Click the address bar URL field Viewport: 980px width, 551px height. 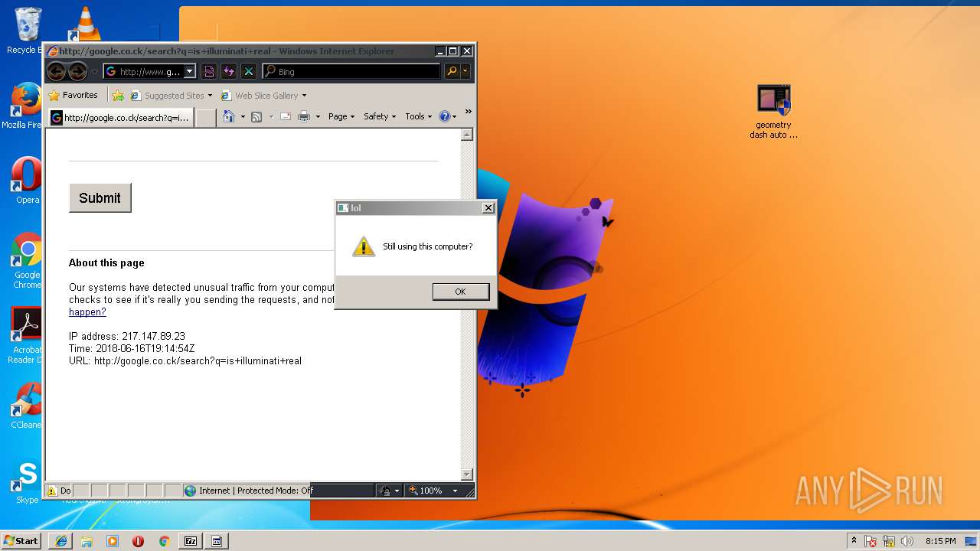pos(144,72)
